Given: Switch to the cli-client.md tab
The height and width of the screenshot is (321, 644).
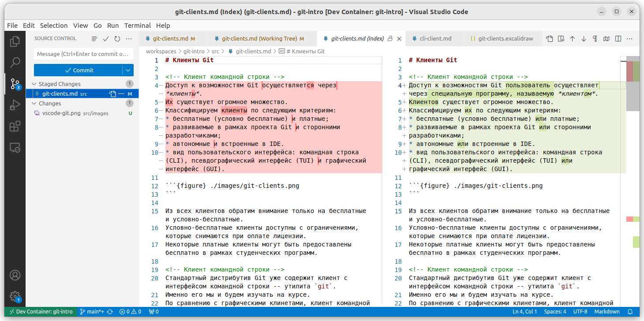Looking at the screenshot, I should coord(434,38).
